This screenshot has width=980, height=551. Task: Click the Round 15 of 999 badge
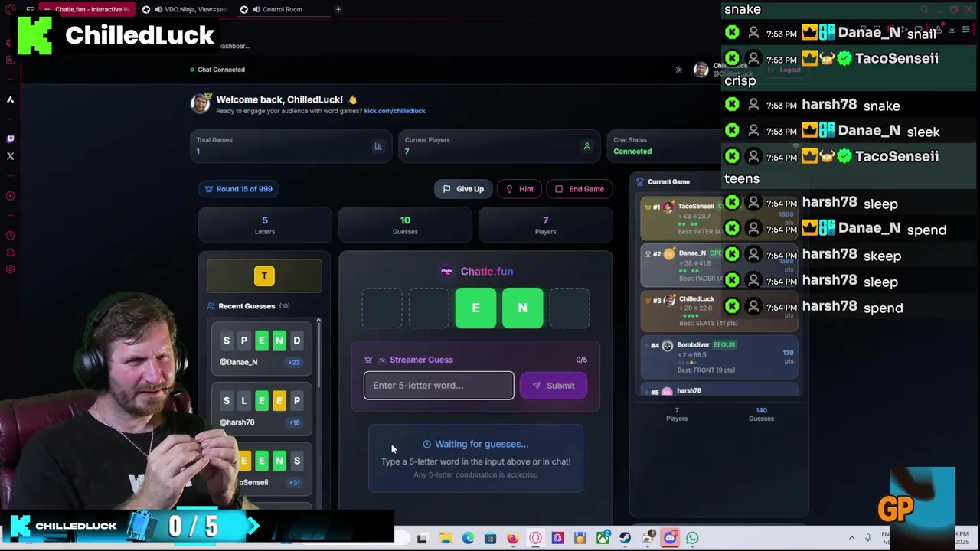coord(238,189)
